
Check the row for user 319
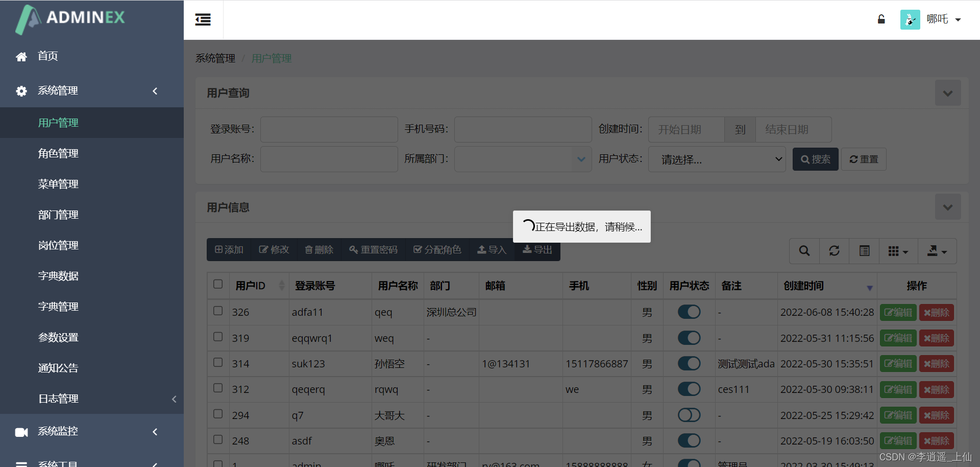[x=218, y=337]
